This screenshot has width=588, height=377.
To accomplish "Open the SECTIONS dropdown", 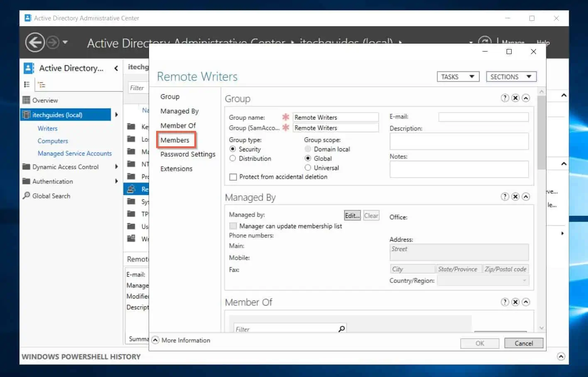I will click(x=511, y=77).
